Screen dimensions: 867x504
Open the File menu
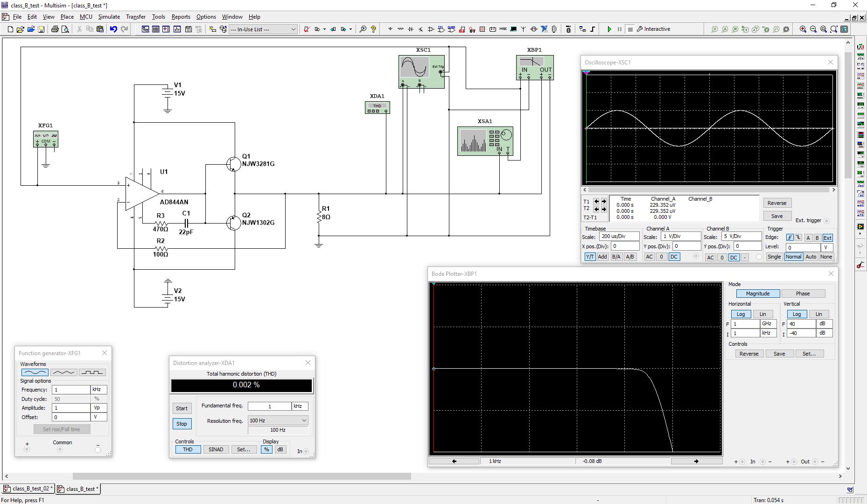[x=17, y=17]
